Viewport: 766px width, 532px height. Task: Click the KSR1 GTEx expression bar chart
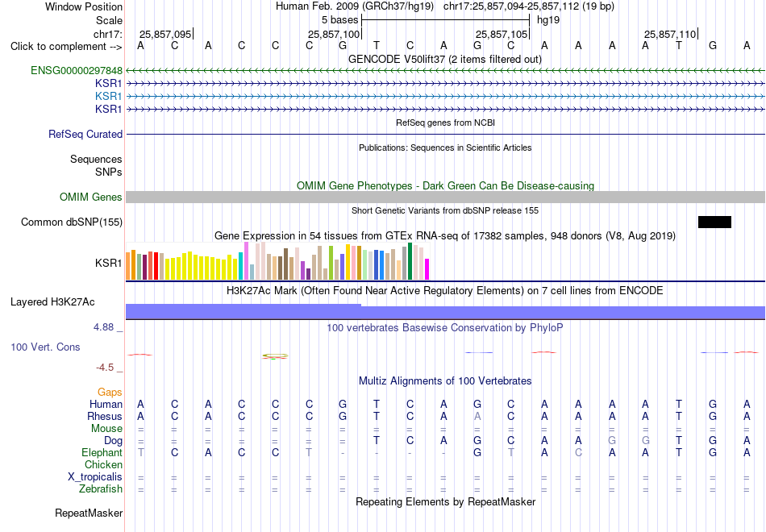tap(277, 261)
